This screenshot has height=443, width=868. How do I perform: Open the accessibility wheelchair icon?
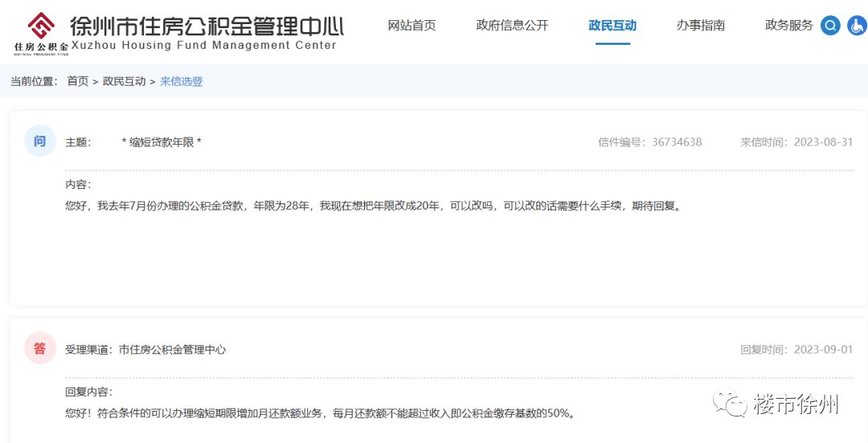[x=858, y=26]
